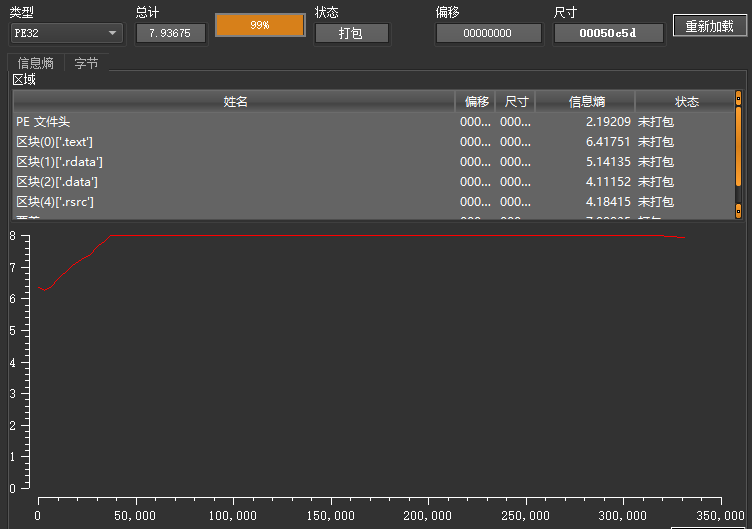Click entropy value 6.41751

pyautogui.click(x=608, y=142)
